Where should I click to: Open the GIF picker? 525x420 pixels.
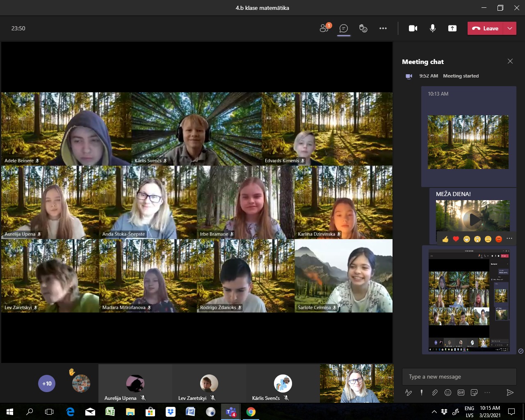(461, 393)
